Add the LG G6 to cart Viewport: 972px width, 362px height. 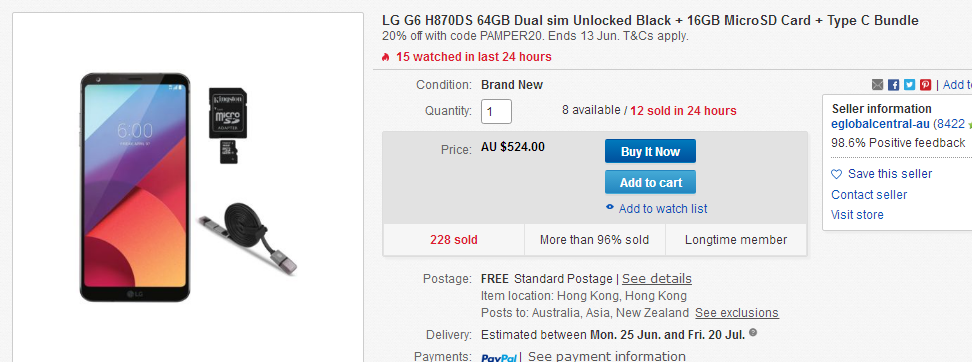pyautogui.click(x=650, y=182)
